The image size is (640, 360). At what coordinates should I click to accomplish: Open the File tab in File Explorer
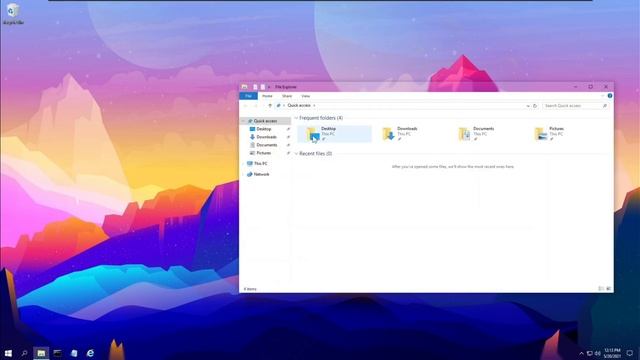tap(248, 96)
